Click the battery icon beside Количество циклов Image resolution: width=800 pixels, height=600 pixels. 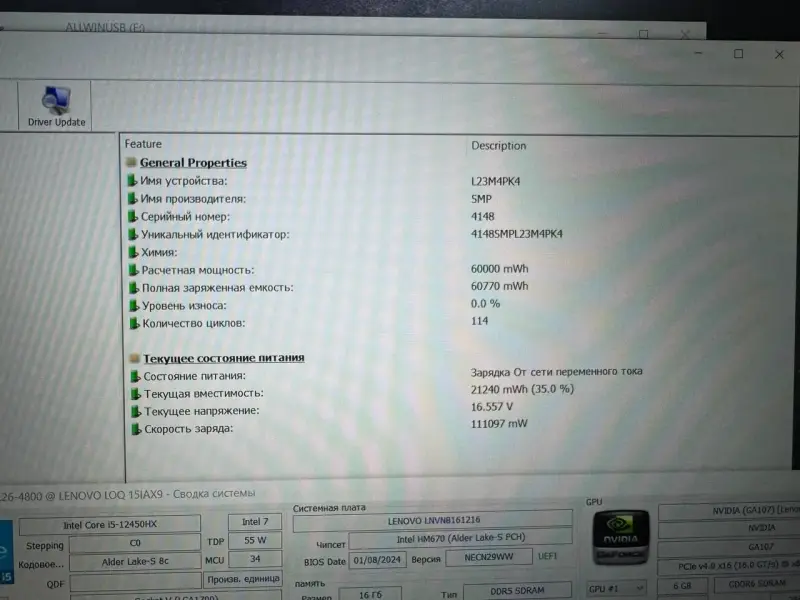(135, 322)
